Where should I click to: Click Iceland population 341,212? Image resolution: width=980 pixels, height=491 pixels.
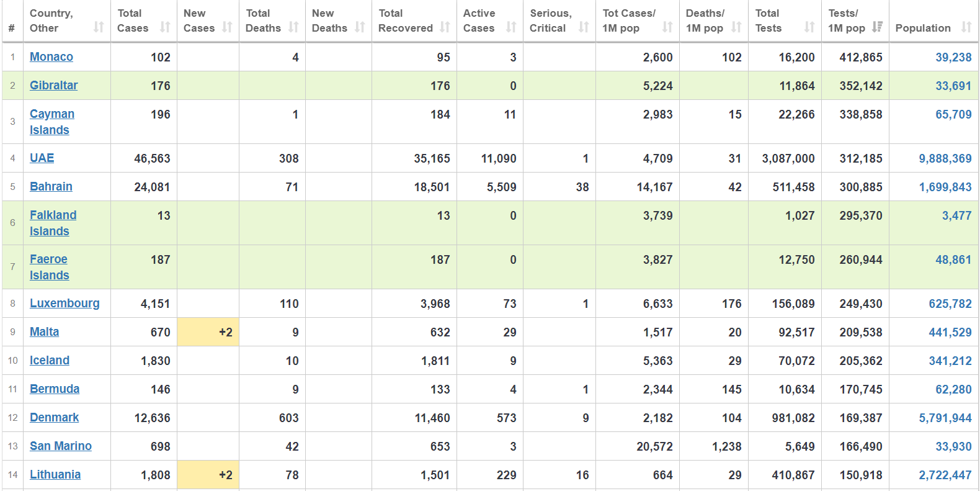pyautogui.click(x=950, y=361)
